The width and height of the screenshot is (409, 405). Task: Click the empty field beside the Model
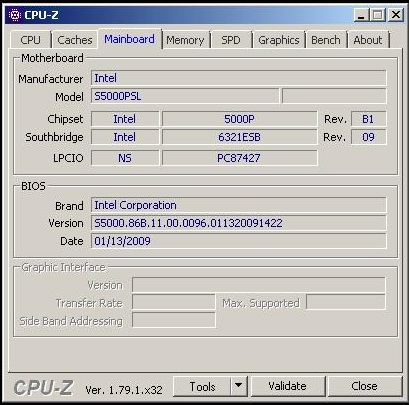[x=334, y=96]
